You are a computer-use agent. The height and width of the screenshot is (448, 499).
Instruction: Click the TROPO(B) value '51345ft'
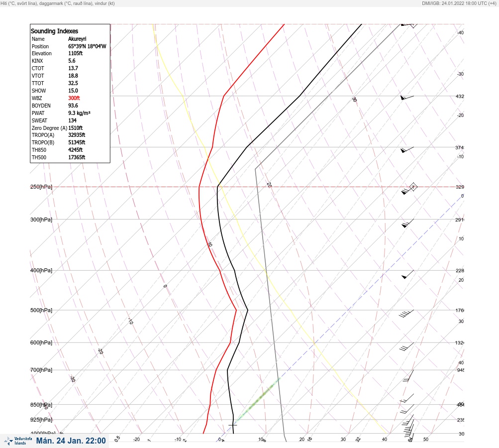click(x=77, y=143)
